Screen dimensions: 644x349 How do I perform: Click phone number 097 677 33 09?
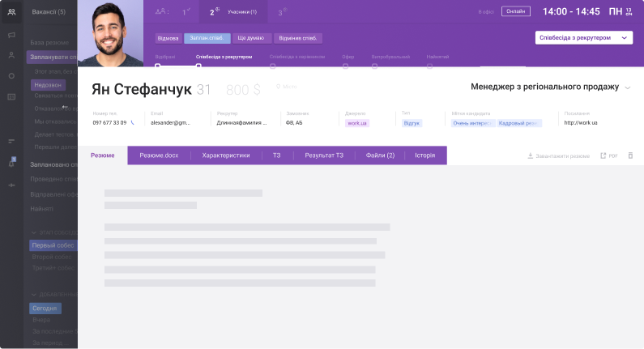point(109,122)
